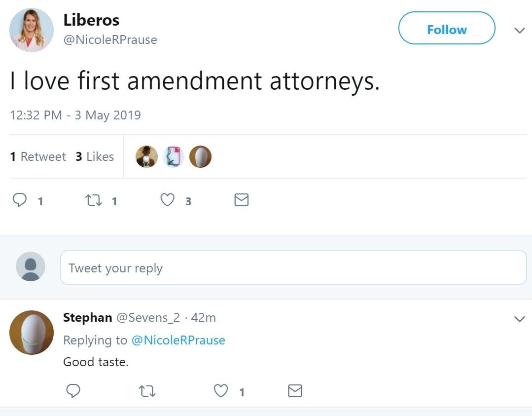Expand the main tweet's options chevron
532x416 pixels.
519,31
